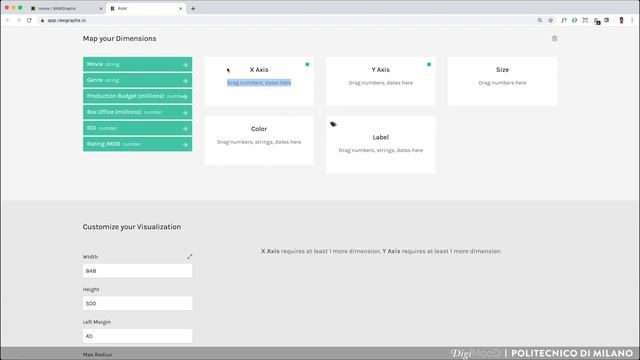Click the resize icon next to Width
The height and width of the screenshot is (360, 640).
coord(189,256)
